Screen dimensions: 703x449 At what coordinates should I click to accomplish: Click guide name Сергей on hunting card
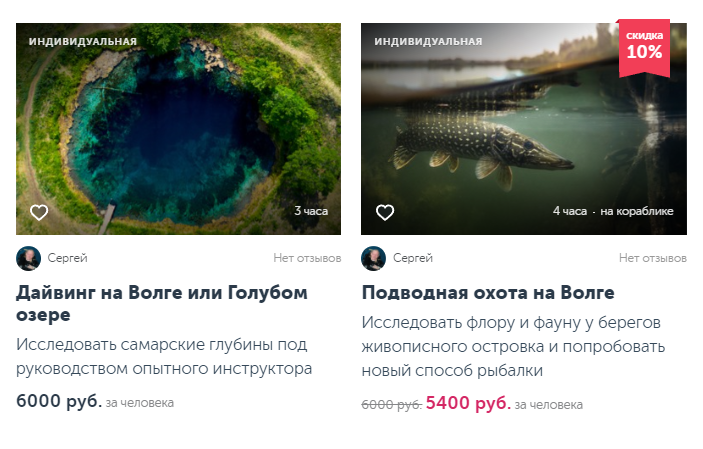[x=412, y=258]
